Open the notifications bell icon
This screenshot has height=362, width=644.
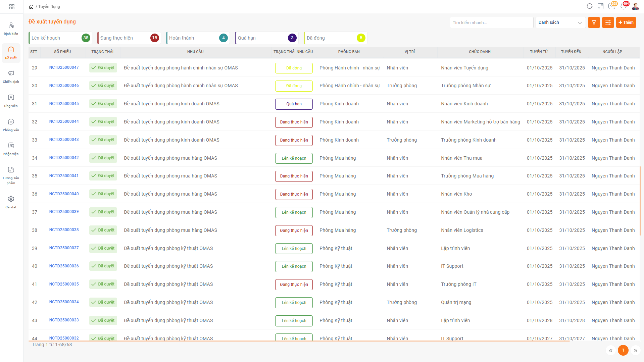pyautogui.click(x=623, y=6)
